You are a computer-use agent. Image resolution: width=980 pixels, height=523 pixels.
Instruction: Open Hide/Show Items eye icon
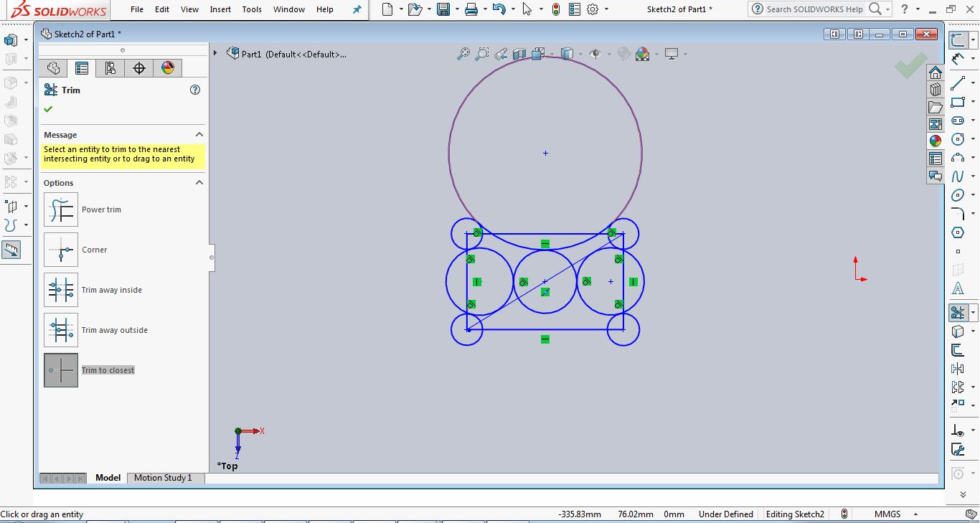pyautogui.click(x=595, y=54)
